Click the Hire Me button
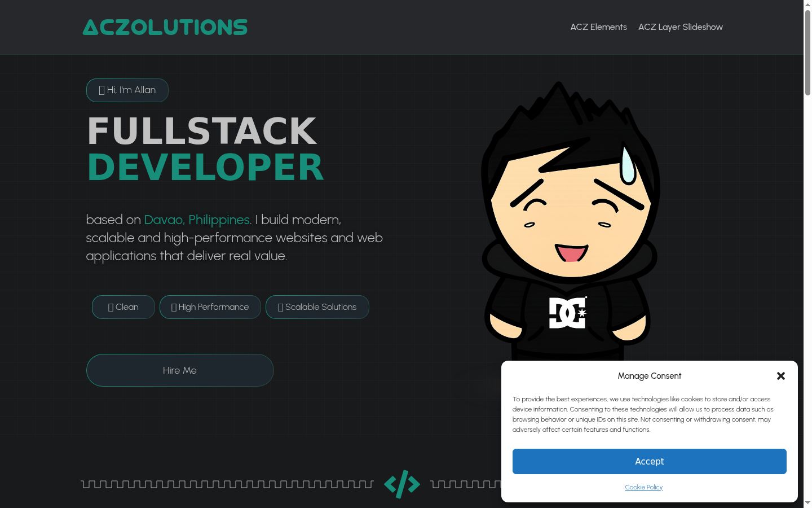This screenshot has height=508, width=812. point(180,370)
